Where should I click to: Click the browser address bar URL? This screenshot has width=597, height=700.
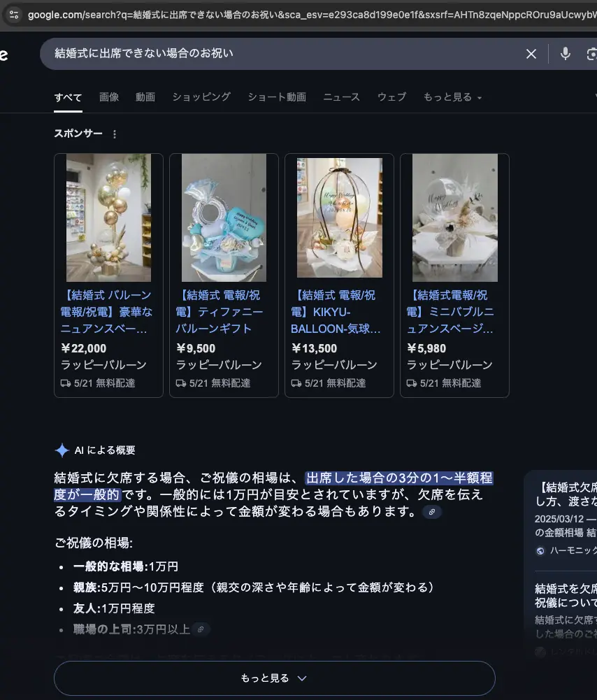point(312,15)
